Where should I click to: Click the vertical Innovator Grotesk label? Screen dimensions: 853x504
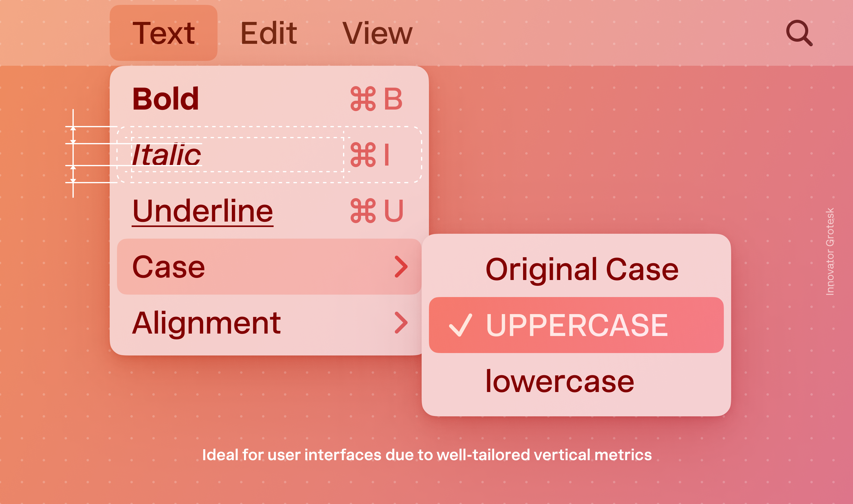[x=830, y=251]
